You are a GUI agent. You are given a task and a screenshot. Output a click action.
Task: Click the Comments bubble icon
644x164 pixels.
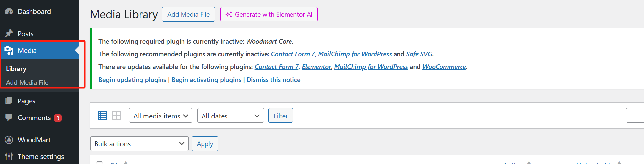point(9,118)
